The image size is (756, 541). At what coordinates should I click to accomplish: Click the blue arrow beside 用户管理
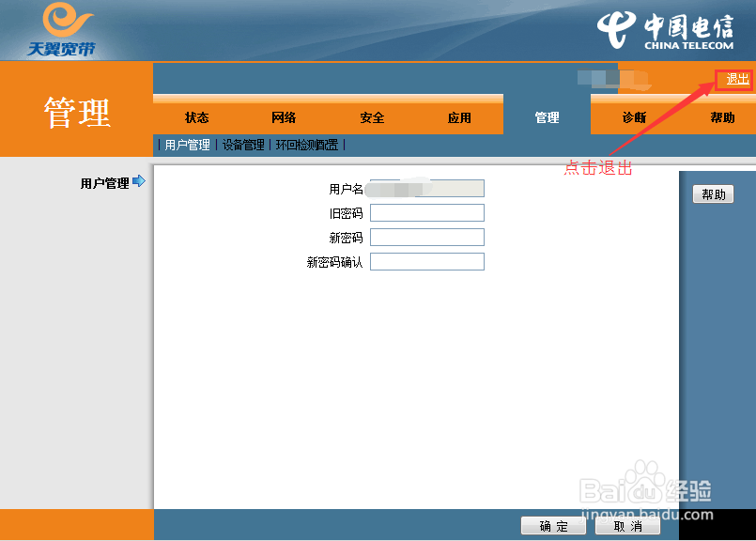point(139,181)
